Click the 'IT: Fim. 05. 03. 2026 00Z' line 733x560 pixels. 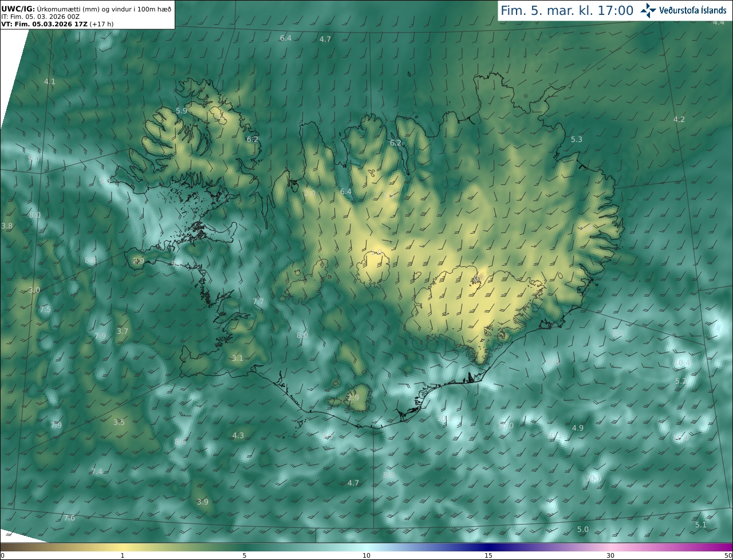pos(40,16)
